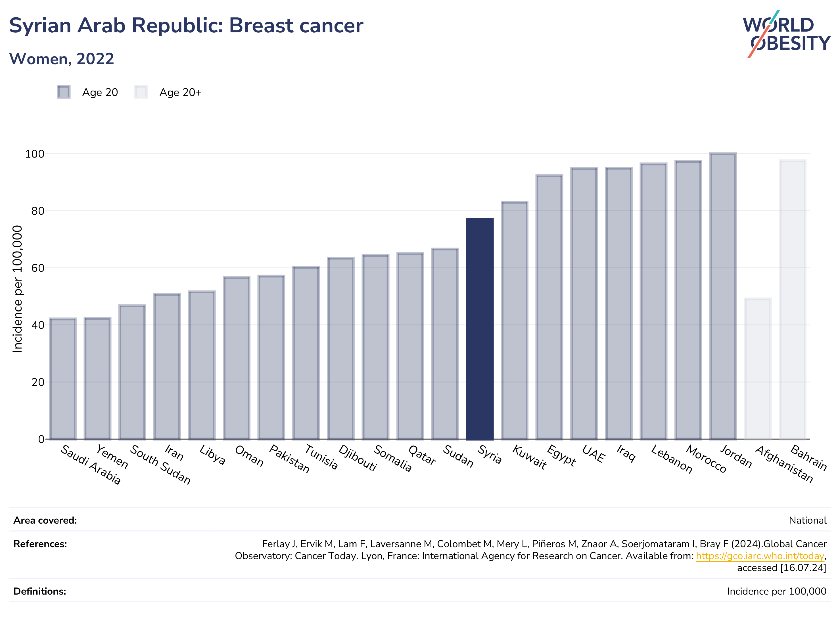Click the South Sudan axis label
The width and height of the screenshot is (840, 617).
click(160, 465)
